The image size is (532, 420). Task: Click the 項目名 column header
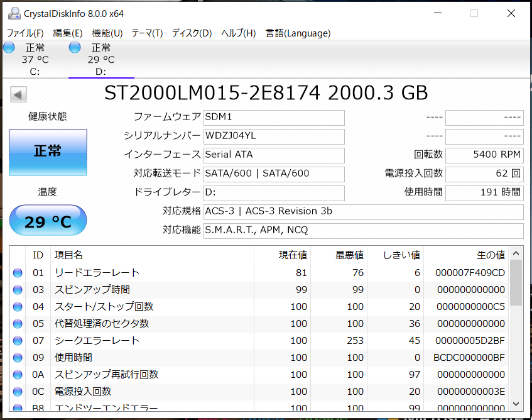click(152, 255)
